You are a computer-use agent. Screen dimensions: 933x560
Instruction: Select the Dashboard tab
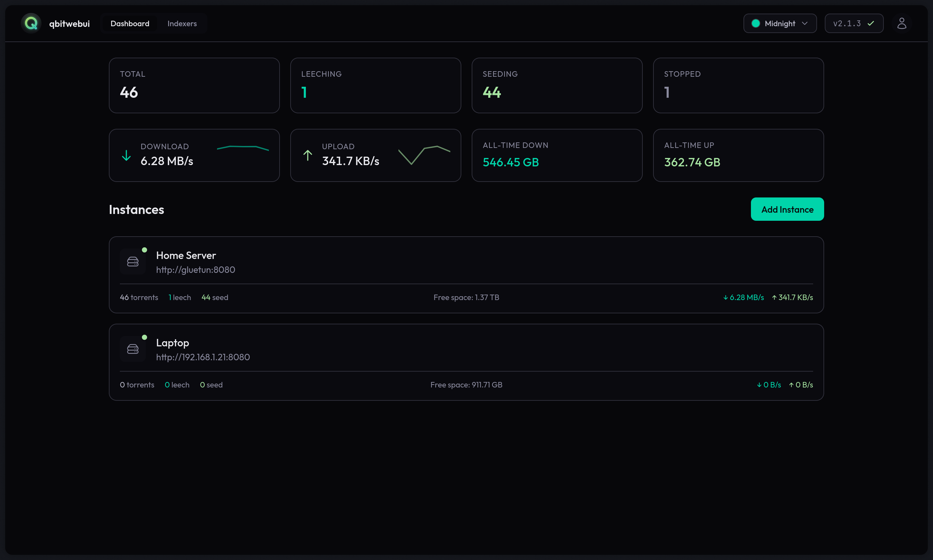pos(130,23)
